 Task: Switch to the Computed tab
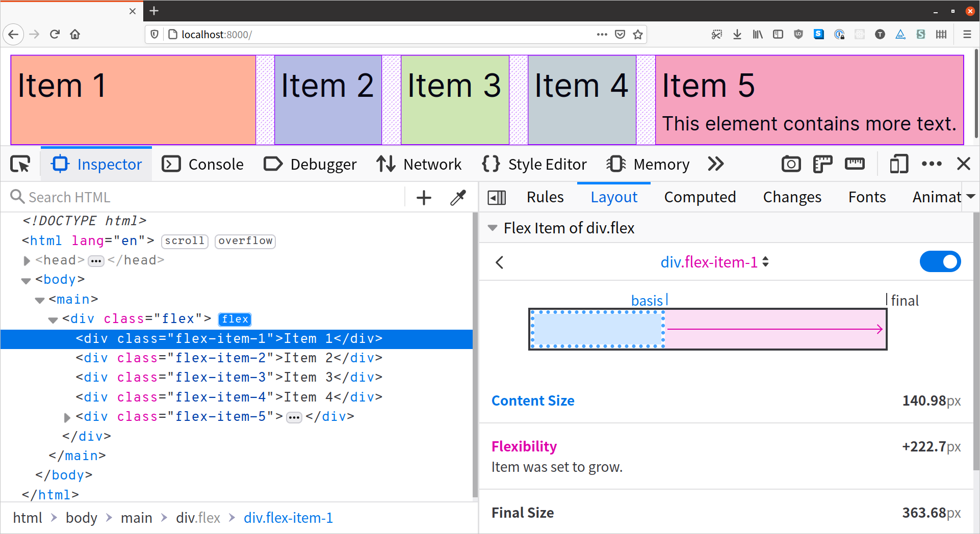tap(700, 197)
